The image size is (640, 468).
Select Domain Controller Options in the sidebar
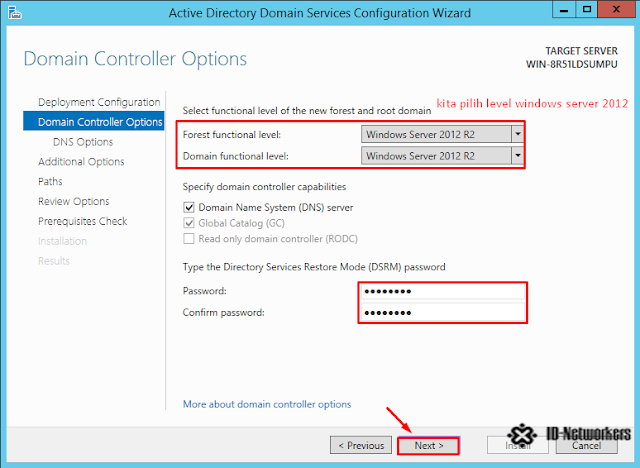(x=93, y=121)
